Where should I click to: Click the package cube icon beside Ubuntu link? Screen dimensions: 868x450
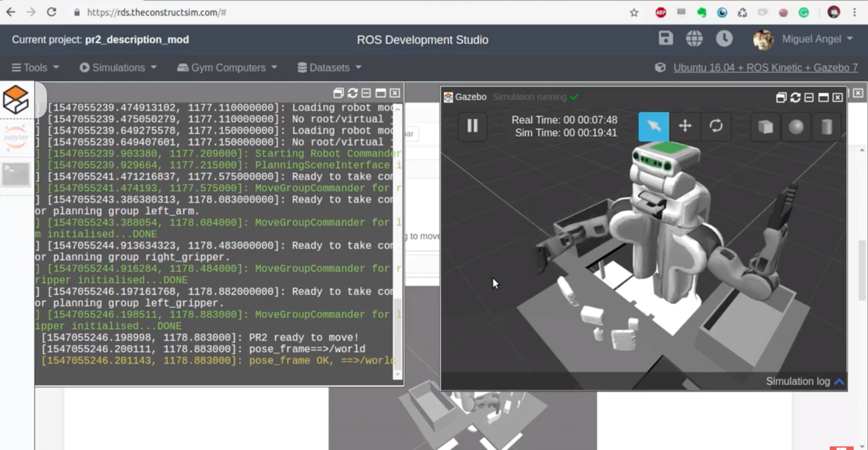(660, 68)
